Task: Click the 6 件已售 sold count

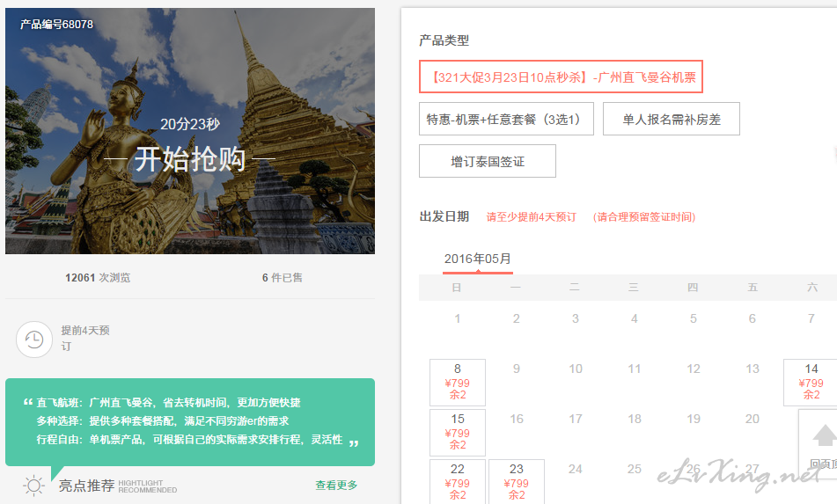Action: point(283,277)
